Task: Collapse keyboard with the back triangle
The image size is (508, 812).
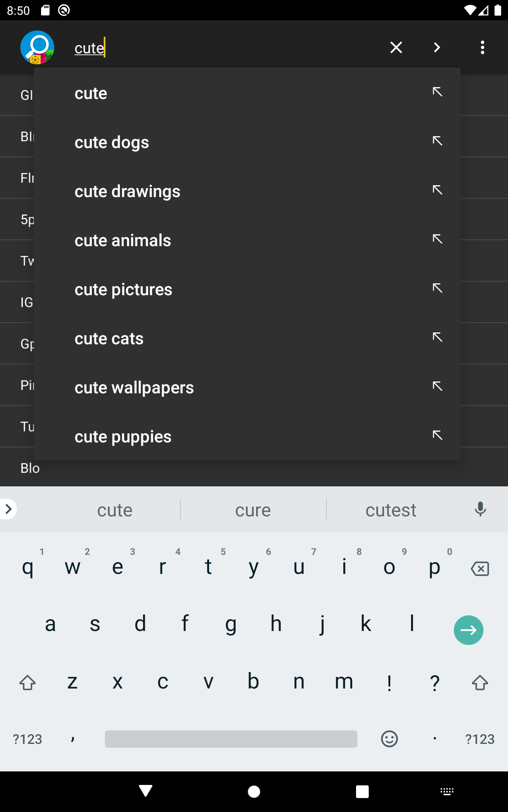Action: pyautogui.click(x=146, y=791)
